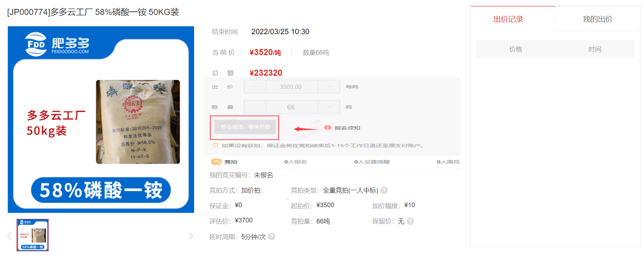Screen dimensions: 644x269
Task: Show previous thumbnail with left arrow
Action: (9, 236)
